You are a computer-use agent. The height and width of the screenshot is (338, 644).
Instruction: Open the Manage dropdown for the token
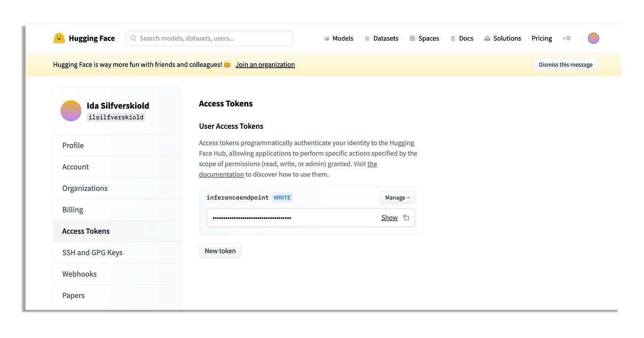(397, 197)
